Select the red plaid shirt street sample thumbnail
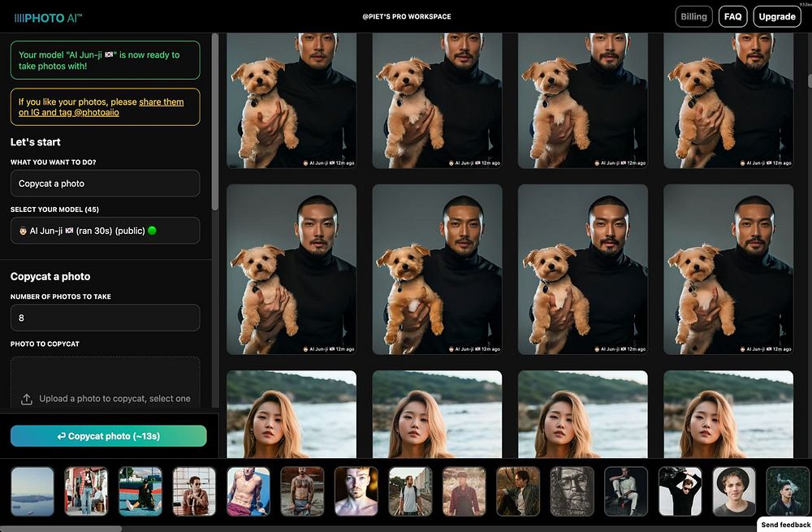Screen dimensions: 812x532 pyautogui.click(x=86, y=491)
